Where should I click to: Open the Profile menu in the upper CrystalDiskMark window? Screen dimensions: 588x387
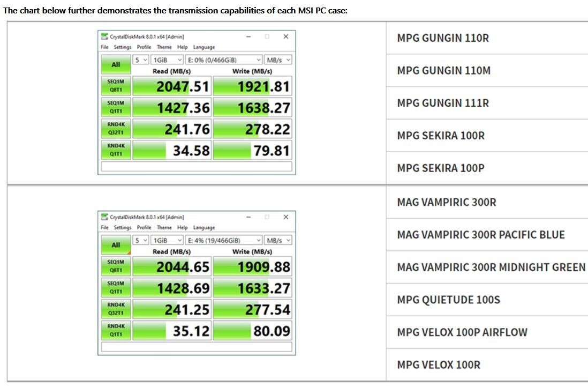pos(144,47)
